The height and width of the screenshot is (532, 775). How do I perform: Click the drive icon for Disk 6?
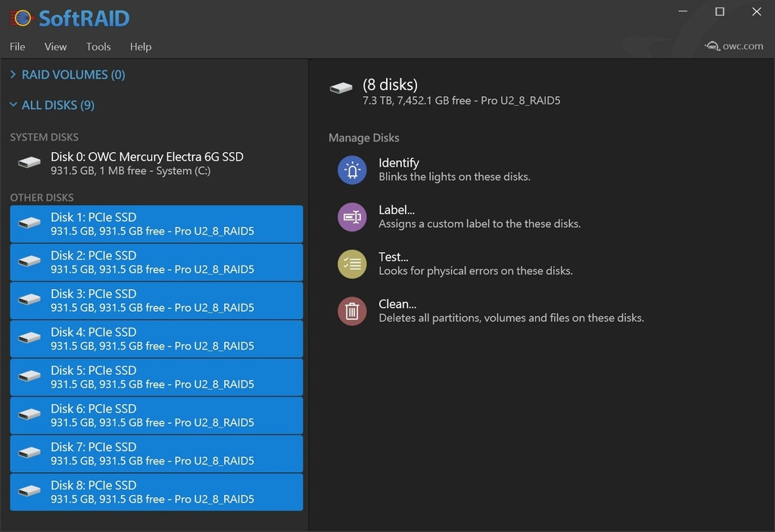tap(30, 415)
